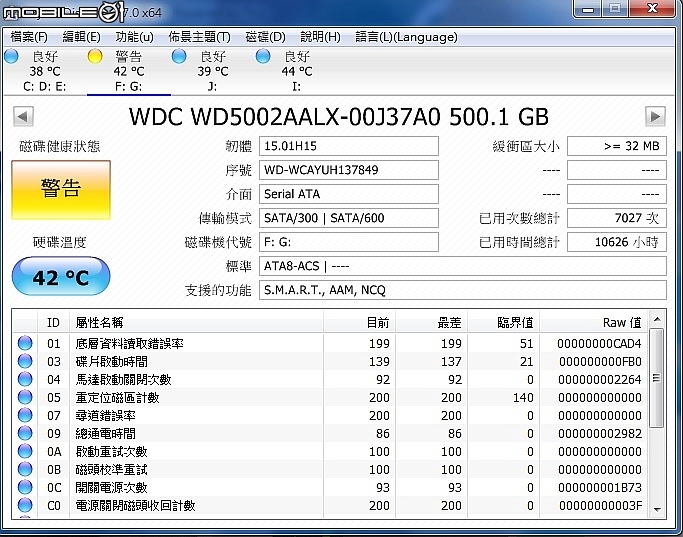Screen dimensions: 683x537
Task: Select the 電源關閉磁頭收回計數 attribute name
Action: [135, 506]
